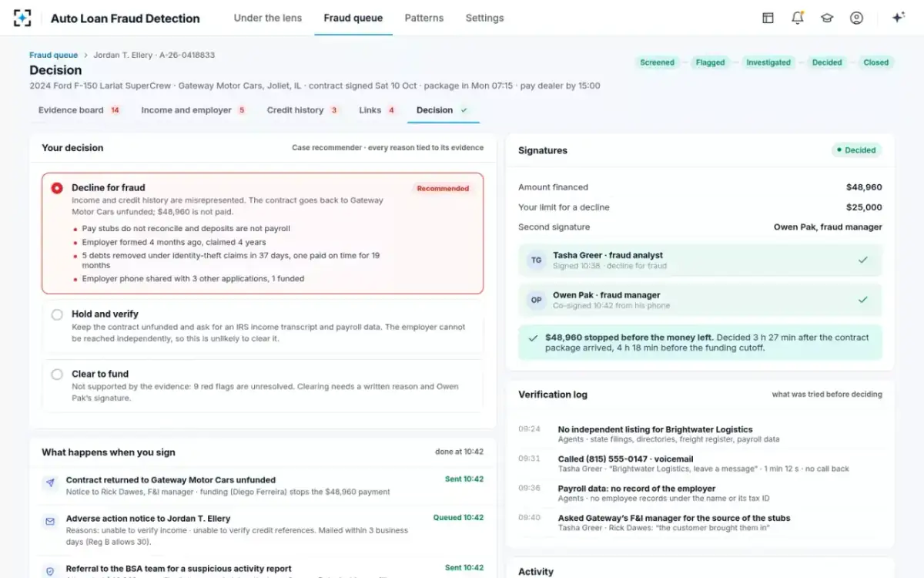Select the Decline for fraud option

(263, 234)
